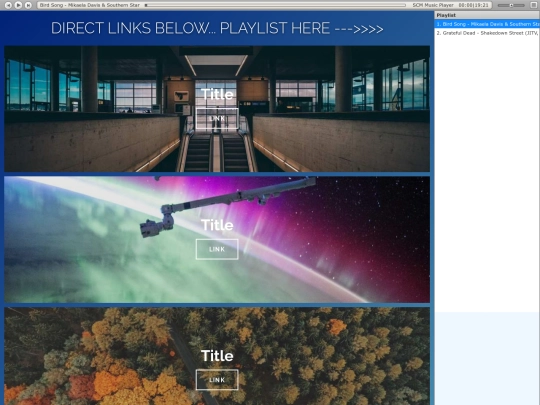Click the play button in the music player
Image resolution: width=540 pixels, height=405 pixels.
point(19,5)
